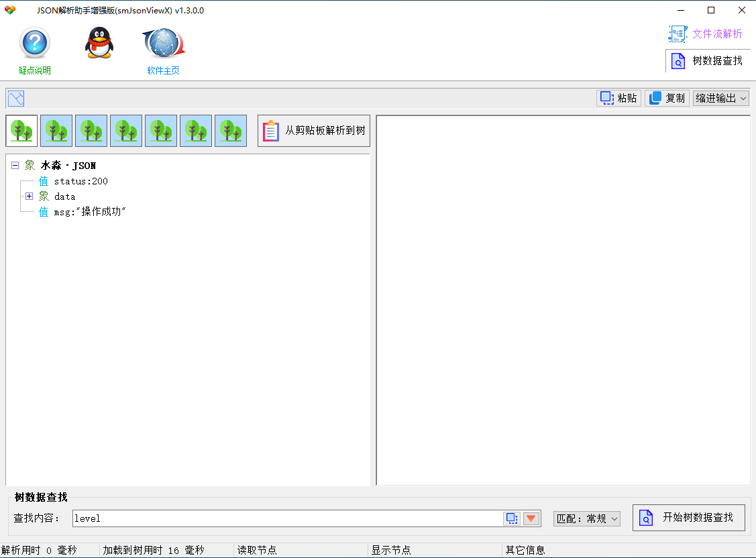This screenshot has width=756, height=558.
Task: Select the second tree slot button
Action: (x=56, y=131)
